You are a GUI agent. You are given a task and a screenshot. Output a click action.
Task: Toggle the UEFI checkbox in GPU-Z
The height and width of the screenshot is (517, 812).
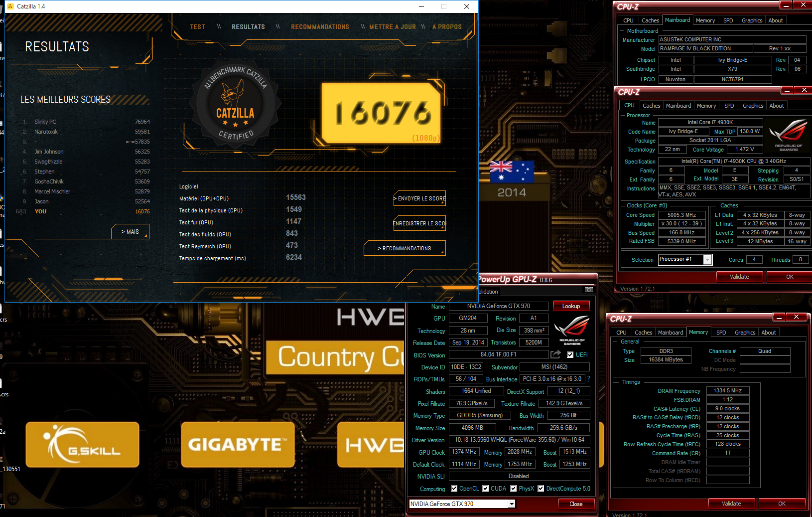tap(570, 355)
